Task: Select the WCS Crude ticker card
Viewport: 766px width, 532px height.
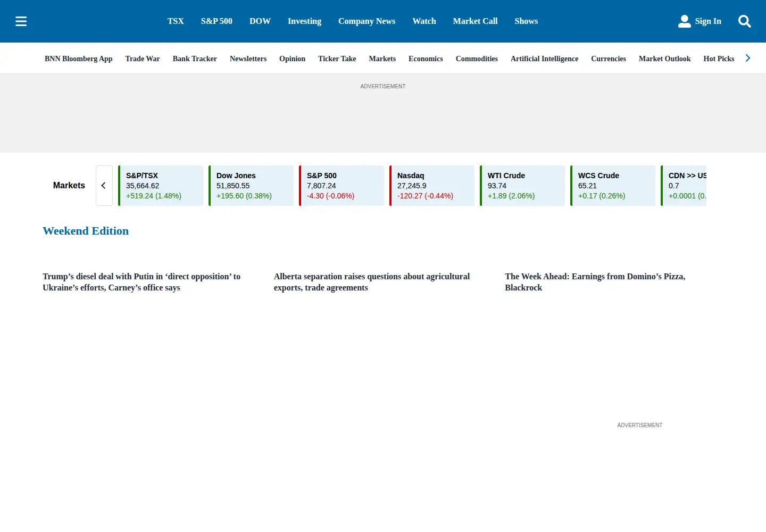Action: pyautogui.click(x=613, y=186)
